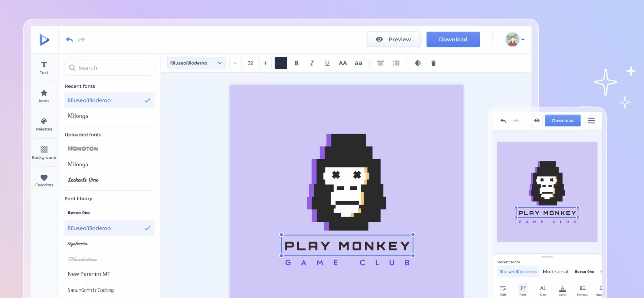Viewport: 644px width, 298px height.
Task: Toggle preview eye in mobile window
Action: 537,121
